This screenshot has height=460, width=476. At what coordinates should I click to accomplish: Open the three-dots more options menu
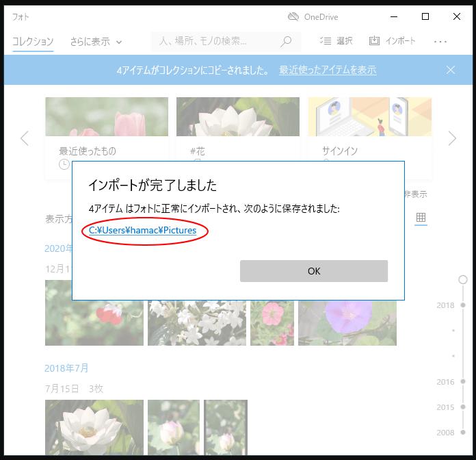click(440, 41)
